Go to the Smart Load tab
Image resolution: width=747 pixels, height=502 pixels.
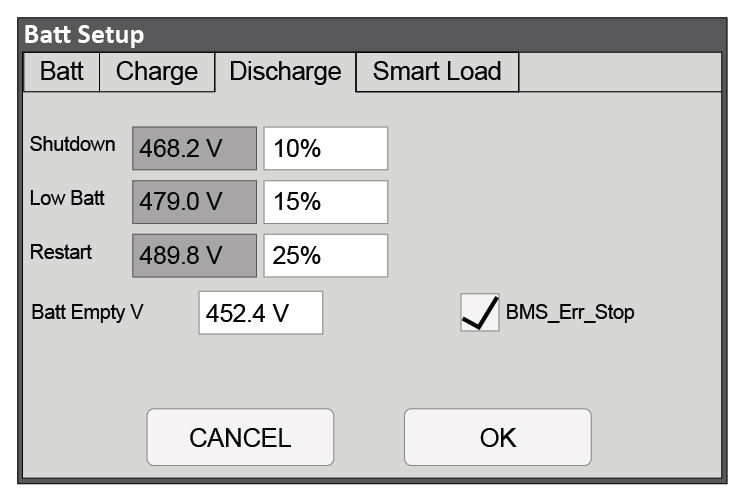coord(437,72)
